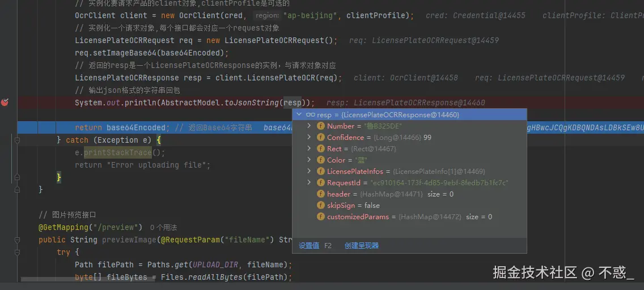The height and width of the screenshot is (290, 644).
Task: Click the toJsonString method name
Action: [x=251, y=103]
